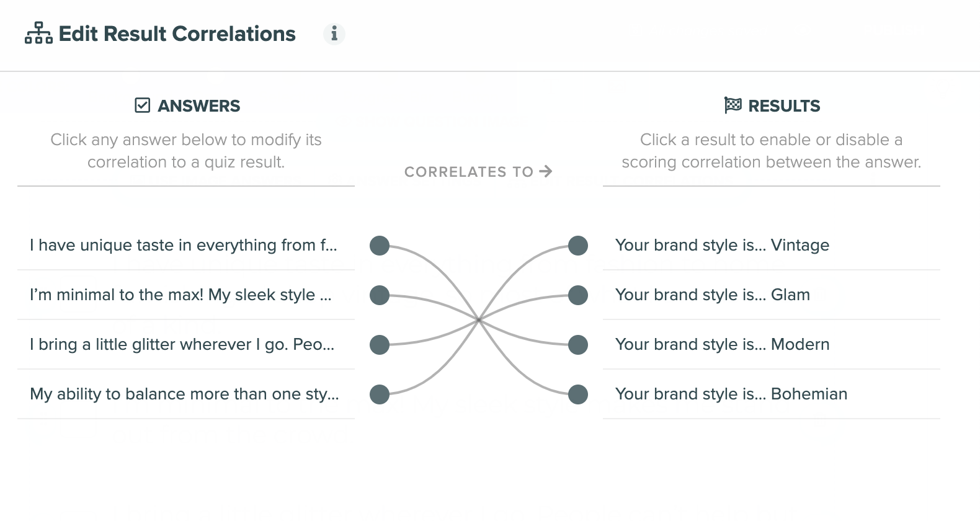Toggle the Modern result connector dot
The image size is (980, 521).
pyautogui.click(x=578, y=345)
